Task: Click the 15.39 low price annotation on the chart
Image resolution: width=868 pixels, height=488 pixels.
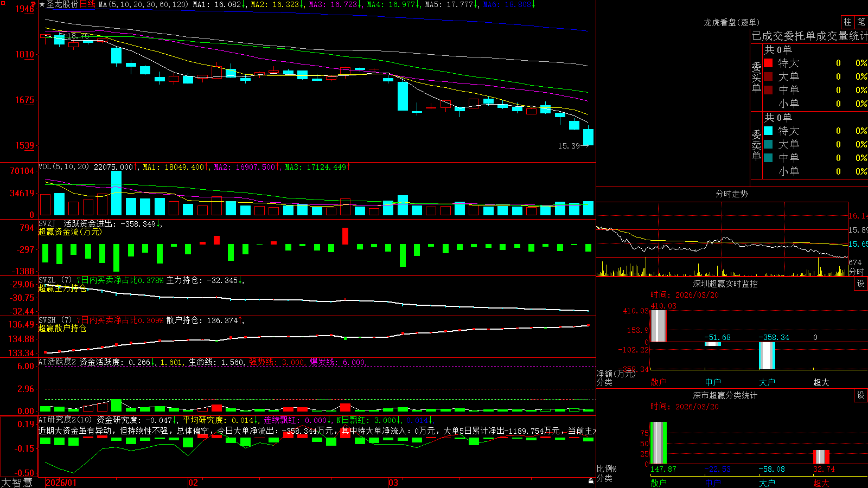Action: click(x=569, y=146)
